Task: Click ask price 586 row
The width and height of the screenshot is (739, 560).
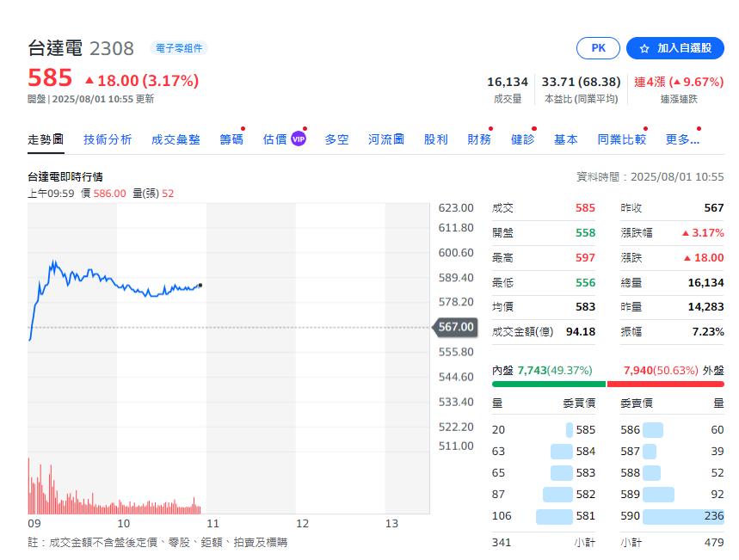Action: (672, 430)
